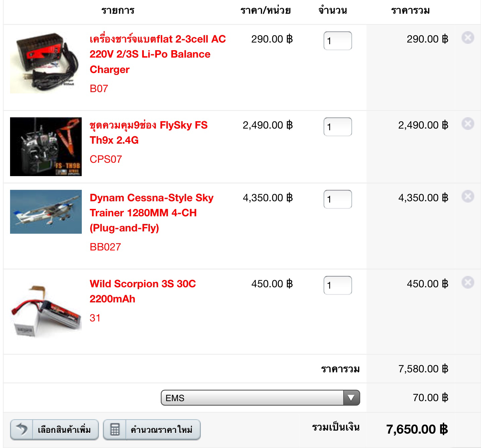
Task: Open the Wild Scorpion 3S 30C 2200mAh link
Action: [x=142, y=291]
